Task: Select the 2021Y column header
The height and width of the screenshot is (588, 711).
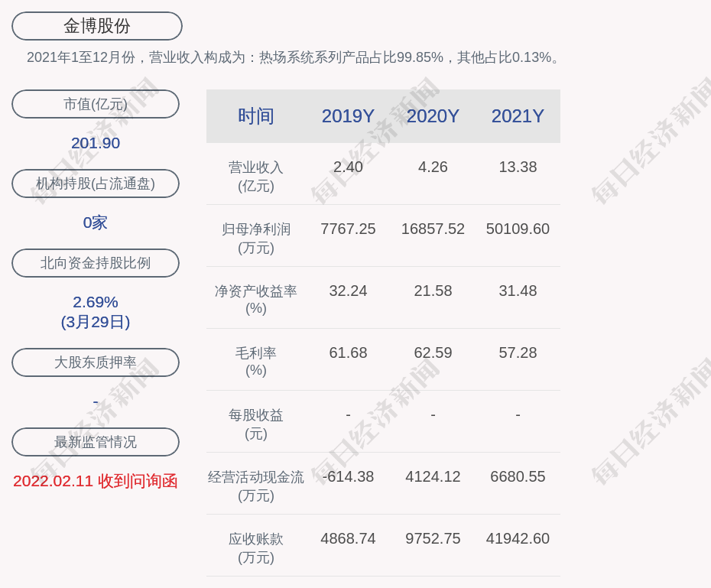Action: (518, 116)
